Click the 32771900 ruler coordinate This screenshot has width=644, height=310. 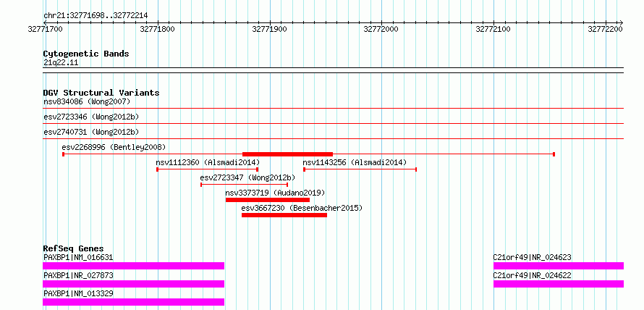coord(269,29)
